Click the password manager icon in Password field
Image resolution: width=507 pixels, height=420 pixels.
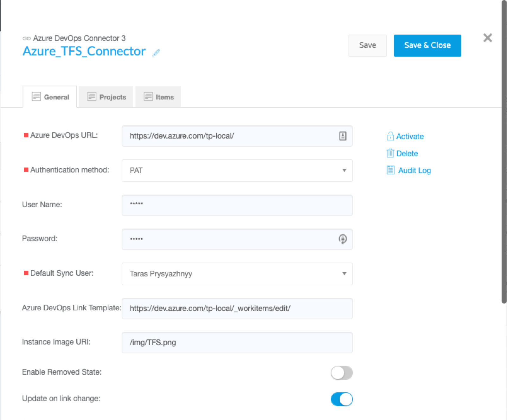[343, 239]
